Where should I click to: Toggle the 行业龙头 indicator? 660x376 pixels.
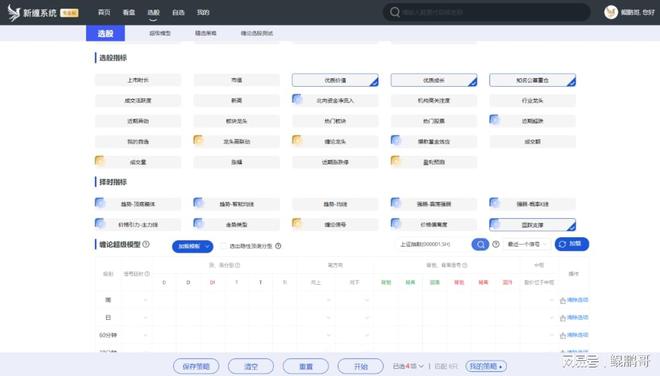pyautogui.click(x=532, y=101)
